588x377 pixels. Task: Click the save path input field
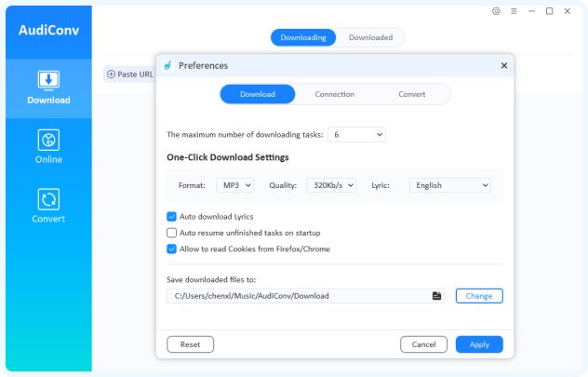click(x=305, y=296)
